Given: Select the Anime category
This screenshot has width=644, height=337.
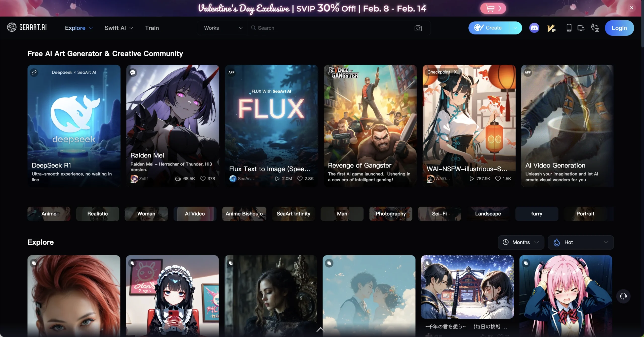Looking at the screenshot, I should [49, 214].
